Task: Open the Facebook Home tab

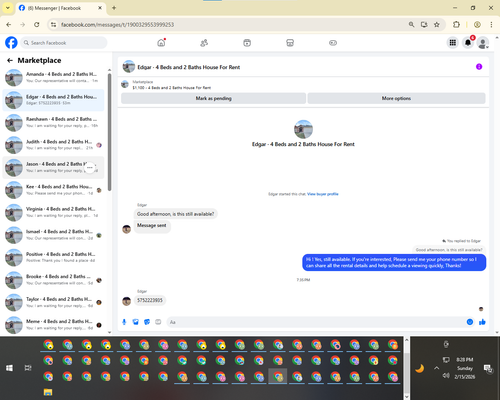Action: pos(161,43)
